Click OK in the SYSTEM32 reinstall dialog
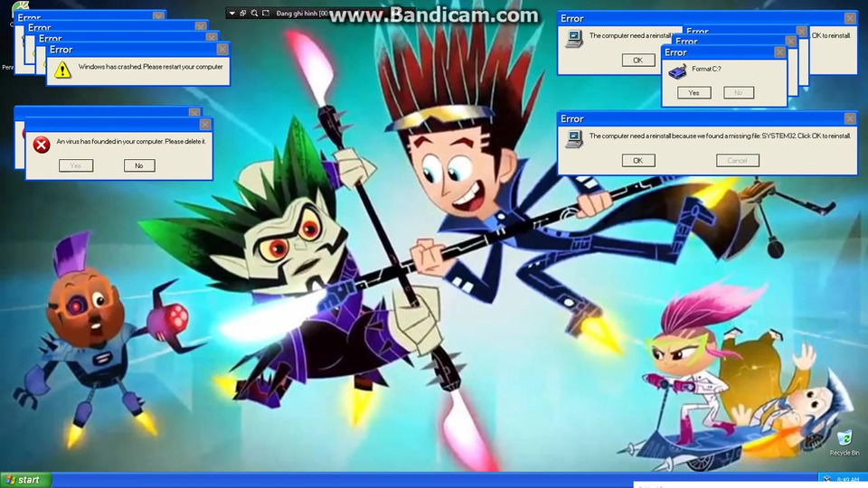 coord(637,161)
